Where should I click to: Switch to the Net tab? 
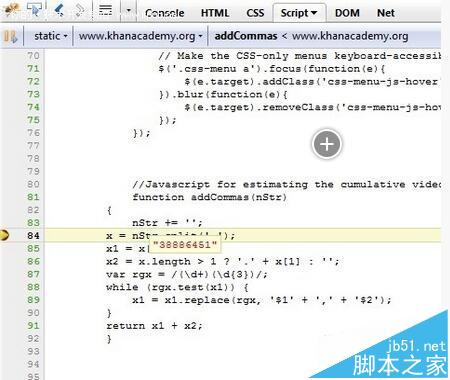(x=386, y=13)
